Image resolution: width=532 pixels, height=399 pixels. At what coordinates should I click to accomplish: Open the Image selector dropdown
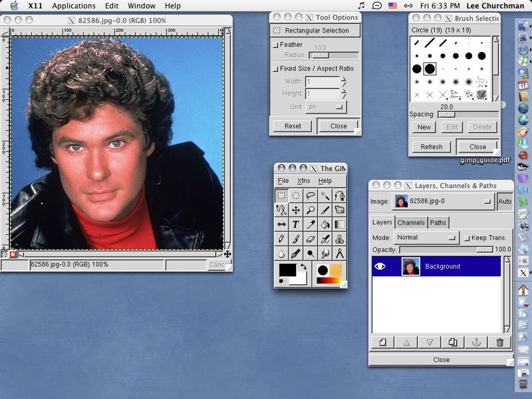[x=442, y=201]
